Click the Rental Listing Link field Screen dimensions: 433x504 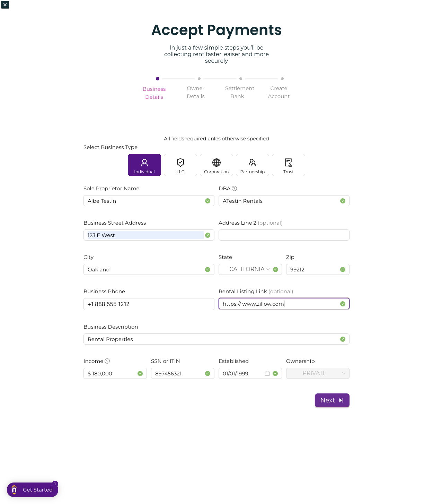pos(284,304)
